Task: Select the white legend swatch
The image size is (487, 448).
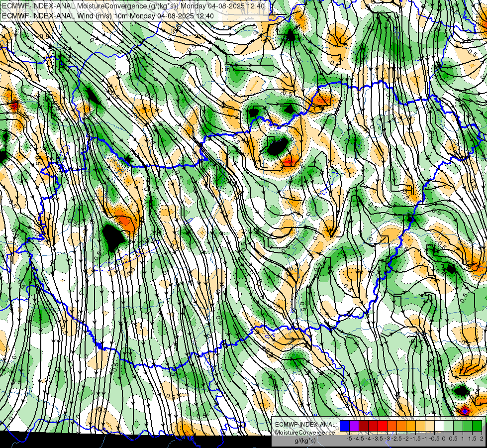Action: [x=439, y=426]
